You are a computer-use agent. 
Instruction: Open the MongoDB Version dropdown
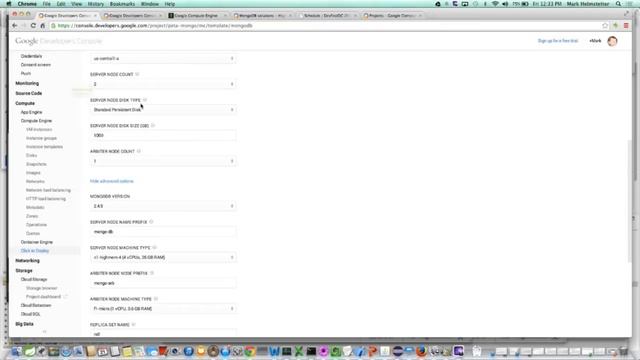click(x=163, y=206)
